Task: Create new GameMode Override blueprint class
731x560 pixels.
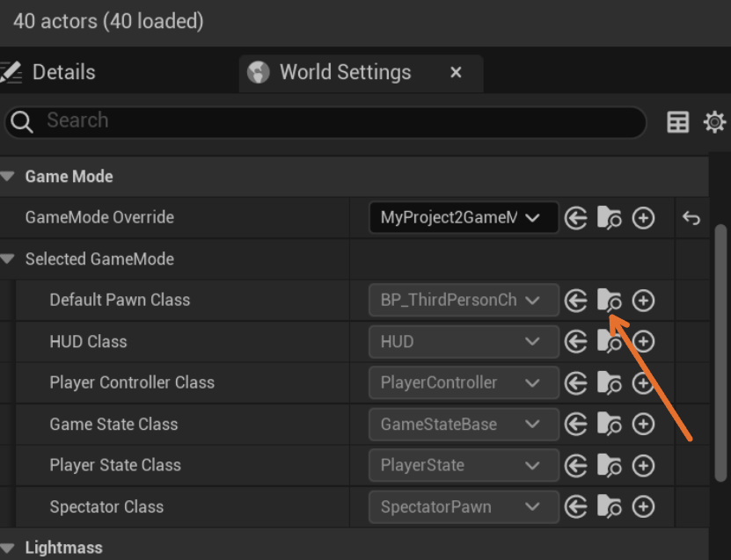Action: [644, 218]
